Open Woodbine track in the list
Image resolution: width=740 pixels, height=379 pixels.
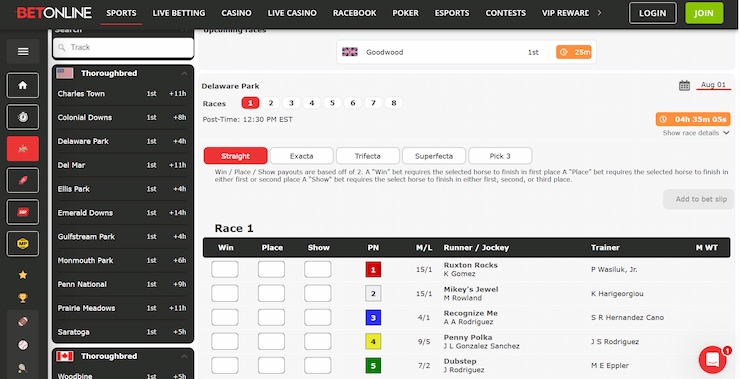[x=122, y=376]
